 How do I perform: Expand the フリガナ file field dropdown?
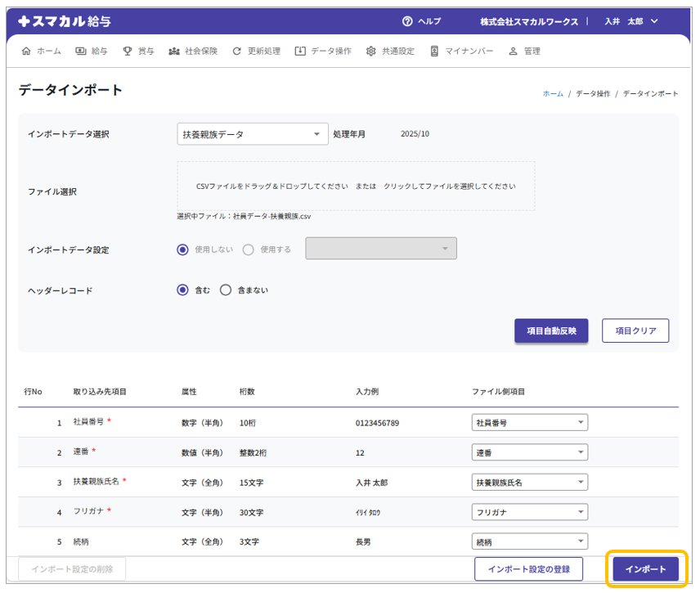pyautogui.click(x=529, y=512)
